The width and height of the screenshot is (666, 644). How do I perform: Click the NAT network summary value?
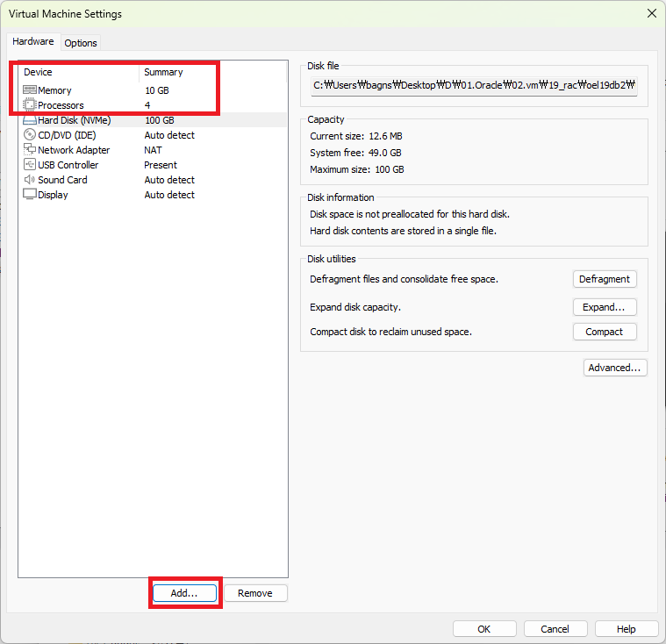tap(153, 150)
